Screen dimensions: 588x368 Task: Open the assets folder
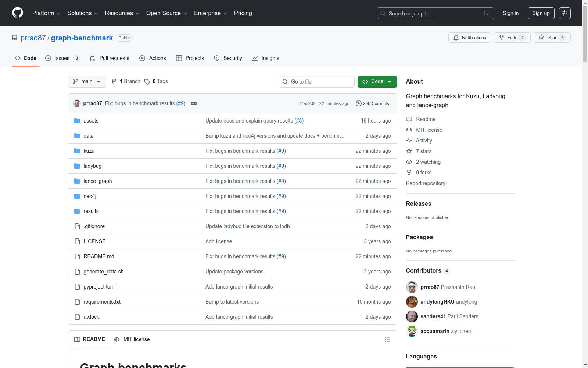pos(91,121)
